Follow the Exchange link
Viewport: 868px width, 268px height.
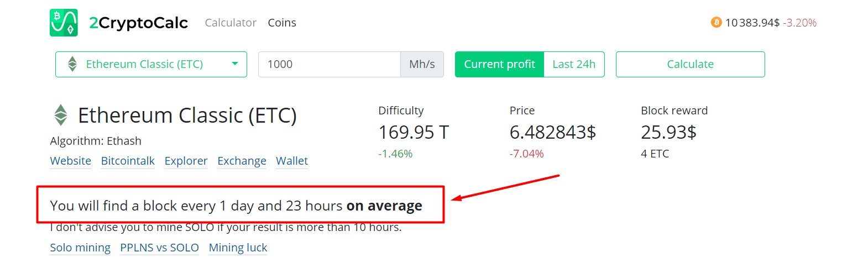pyautogui.click(x=242, y=161)
